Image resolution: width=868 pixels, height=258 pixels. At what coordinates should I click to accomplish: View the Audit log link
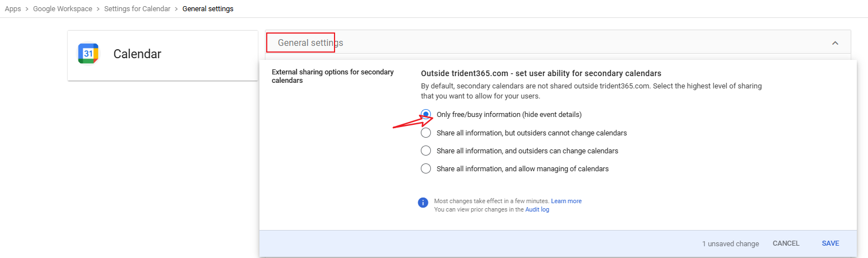[537, 209]
